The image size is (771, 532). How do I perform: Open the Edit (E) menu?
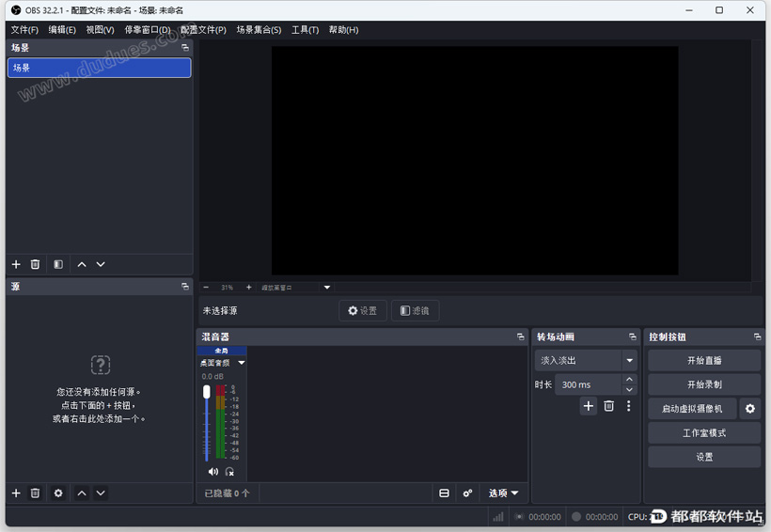[x=62, y=30]
